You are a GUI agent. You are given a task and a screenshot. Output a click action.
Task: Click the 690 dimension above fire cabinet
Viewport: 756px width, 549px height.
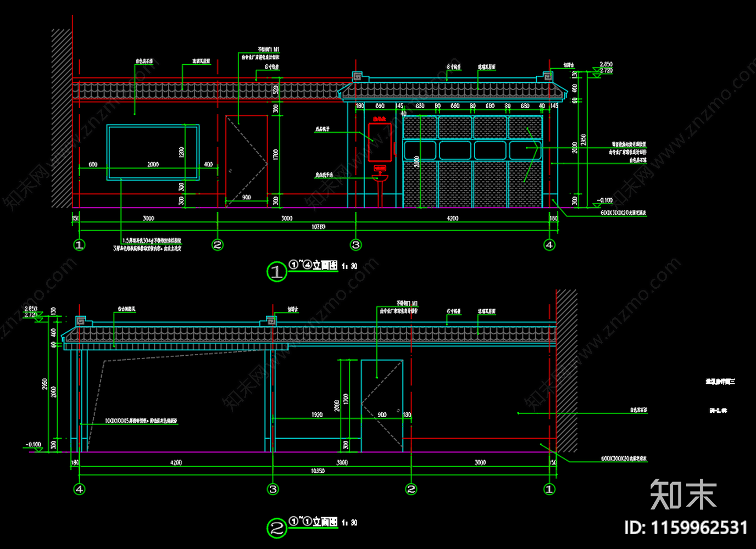[380, 106]
